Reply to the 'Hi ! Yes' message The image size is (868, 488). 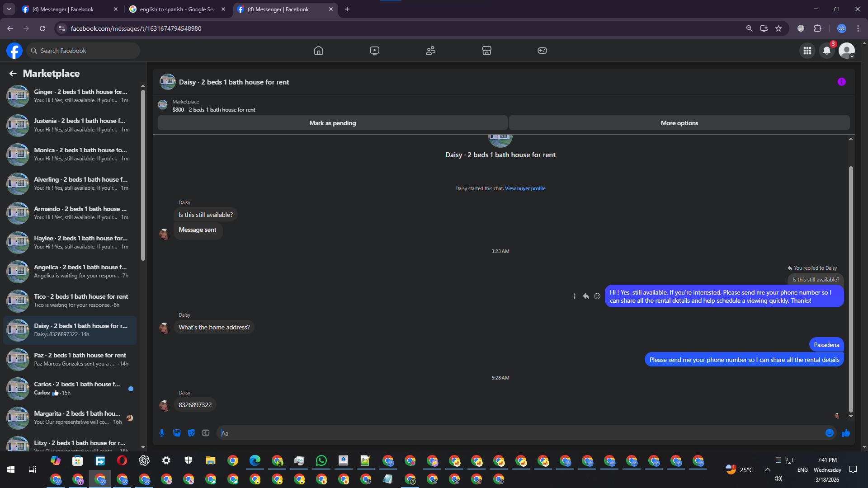(x=586, y=296)
